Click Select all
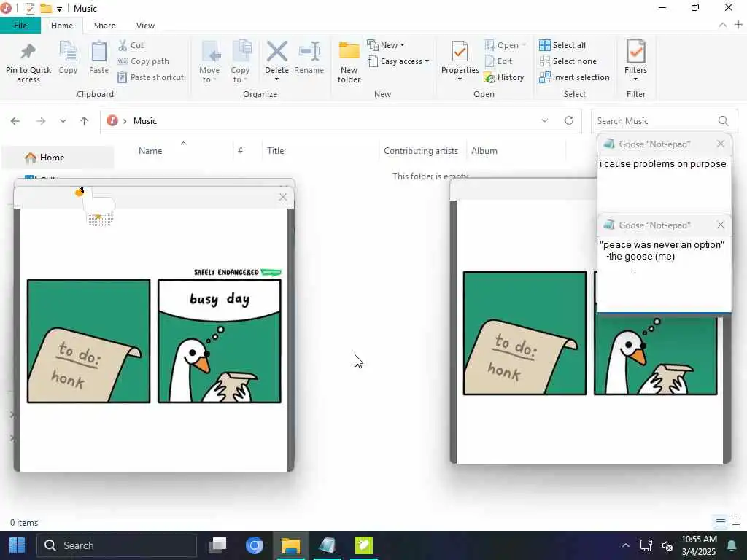 (x=562, y=45)
